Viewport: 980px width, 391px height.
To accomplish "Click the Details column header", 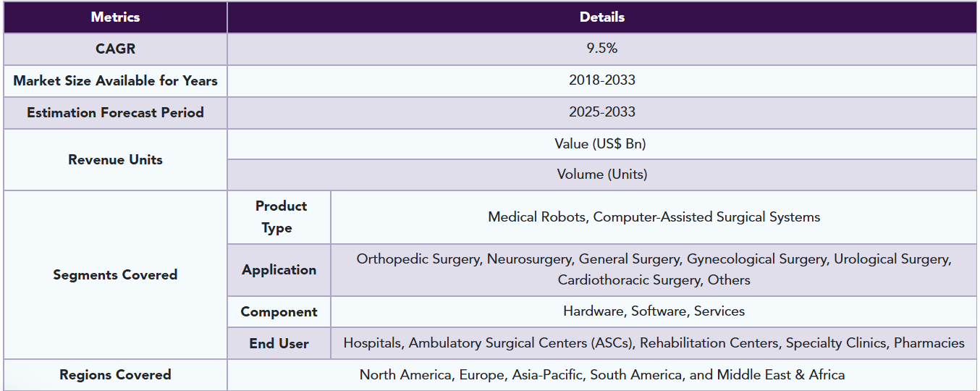I will point(602,17).
